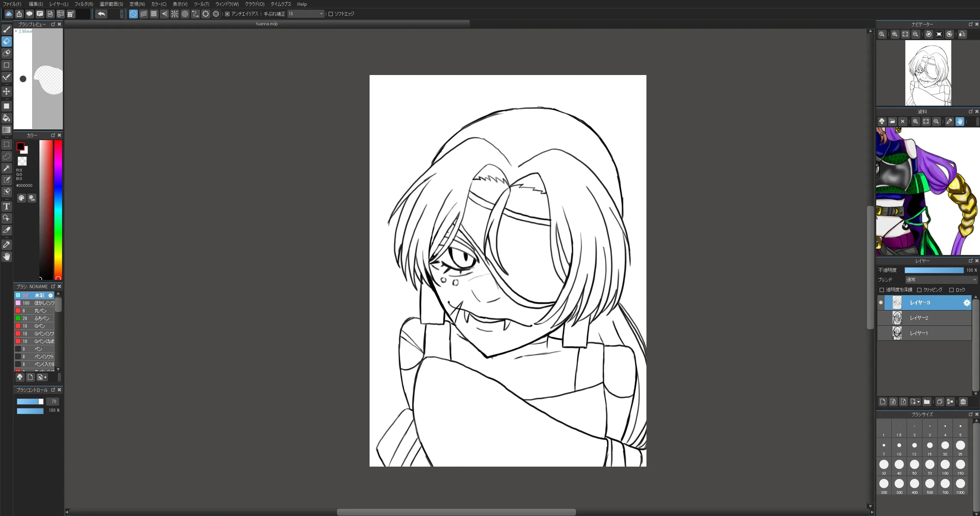The width and height of the screenshot is (980, 516).
Task: Adjust the layer 不透明度 slider
Action: 934,270
